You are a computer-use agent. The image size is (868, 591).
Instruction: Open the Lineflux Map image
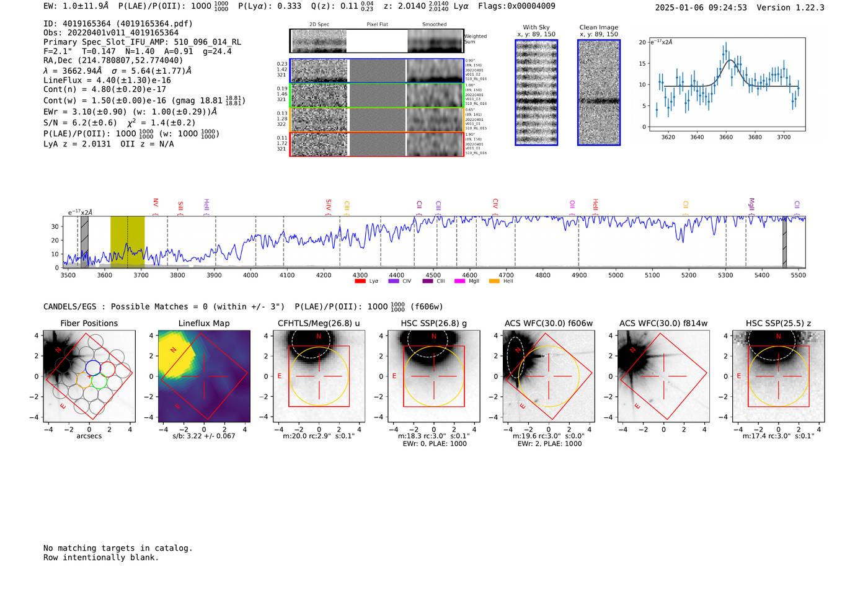click(204, 376)
